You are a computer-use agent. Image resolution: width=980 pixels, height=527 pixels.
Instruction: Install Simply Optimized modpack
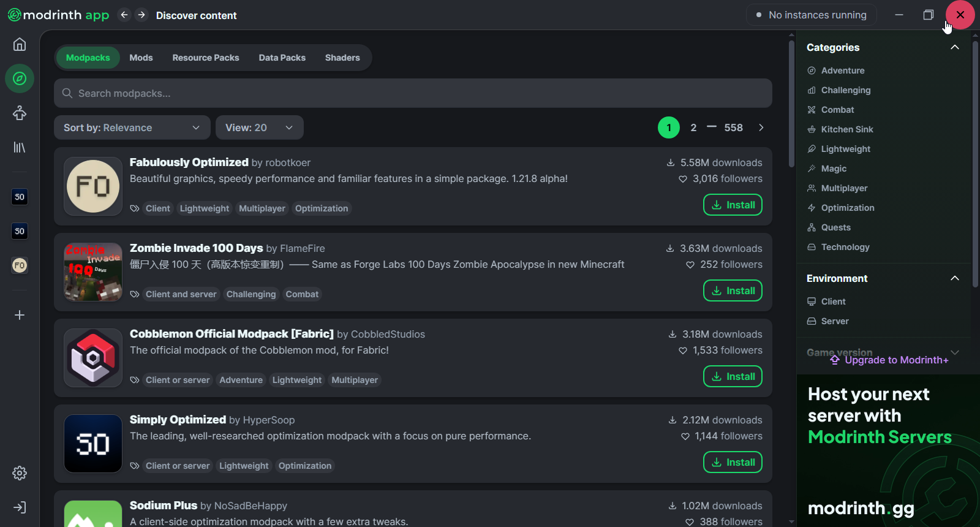point(733,462)
